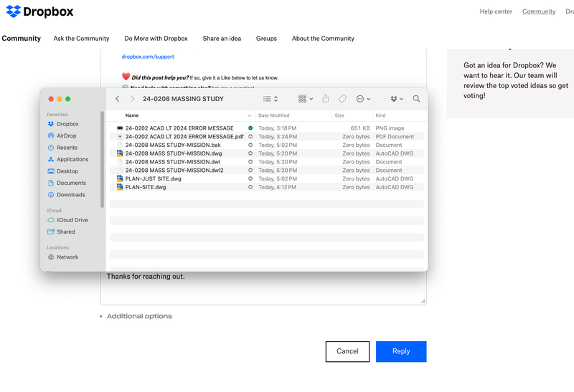Follow the dropbox.com/support link
The image size is (574, 392).
pyautogui.click(x=148, y=57)
